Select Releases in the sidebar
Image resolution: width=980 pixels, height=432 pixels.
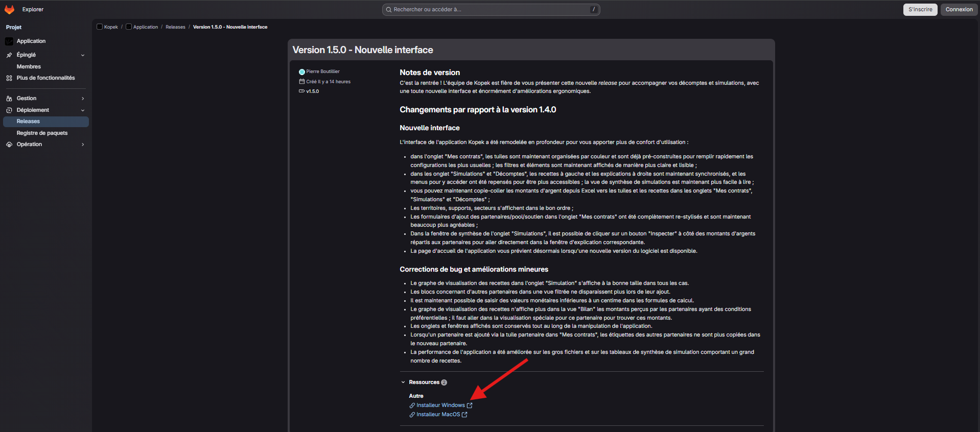click(x=46, y=122)
